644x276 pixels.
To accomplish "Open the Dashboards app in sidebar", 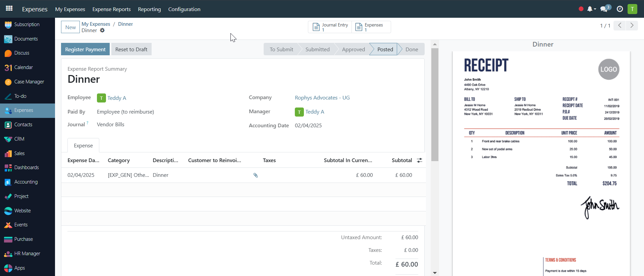I will pos(28,167).
